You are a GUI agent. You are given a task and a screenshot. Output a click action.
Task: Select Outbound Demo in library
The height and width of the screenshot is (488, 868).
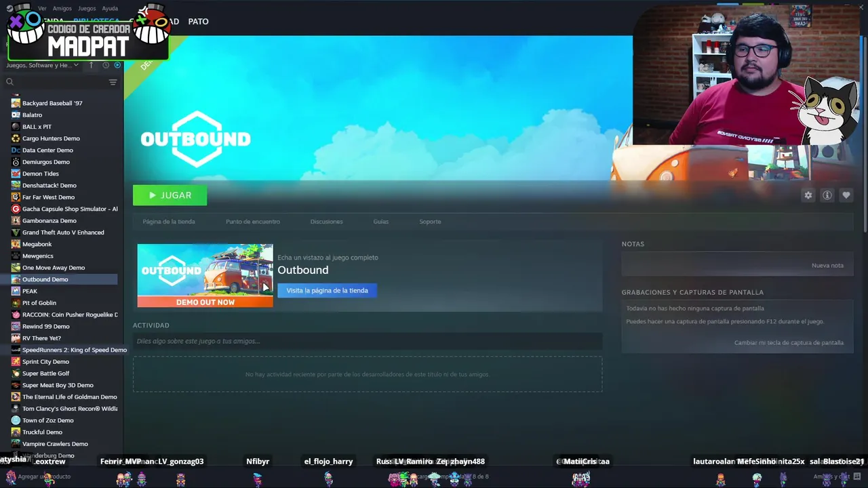[45, 279]
